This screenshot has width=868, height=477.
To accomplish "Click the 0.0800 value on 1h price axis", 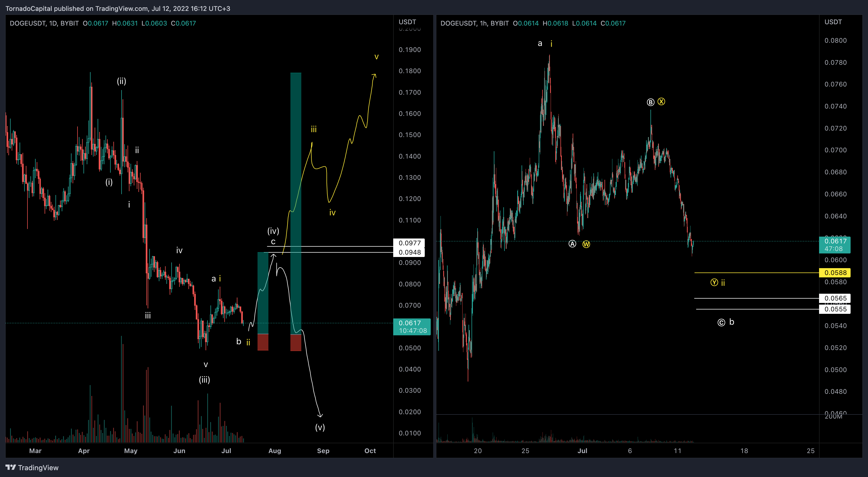I will click(x=836, y=41).
